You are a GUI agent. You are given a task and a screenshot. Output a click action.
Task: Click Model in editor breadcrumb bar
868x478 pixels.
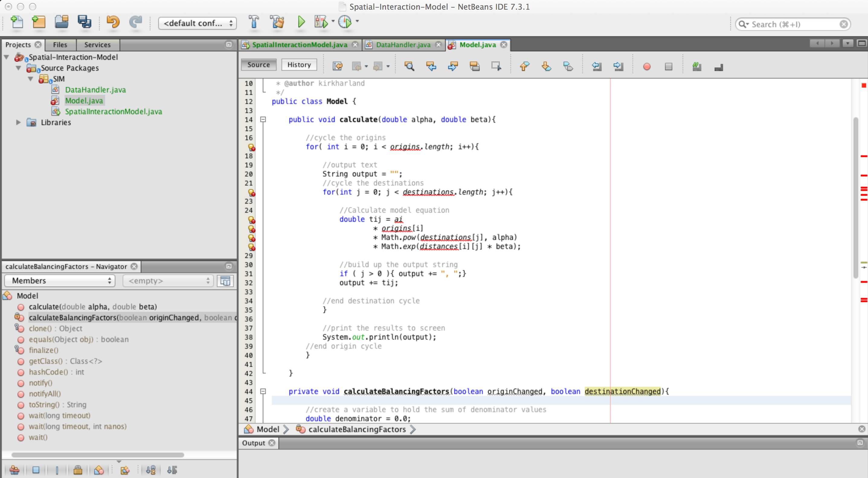point(268,429)
